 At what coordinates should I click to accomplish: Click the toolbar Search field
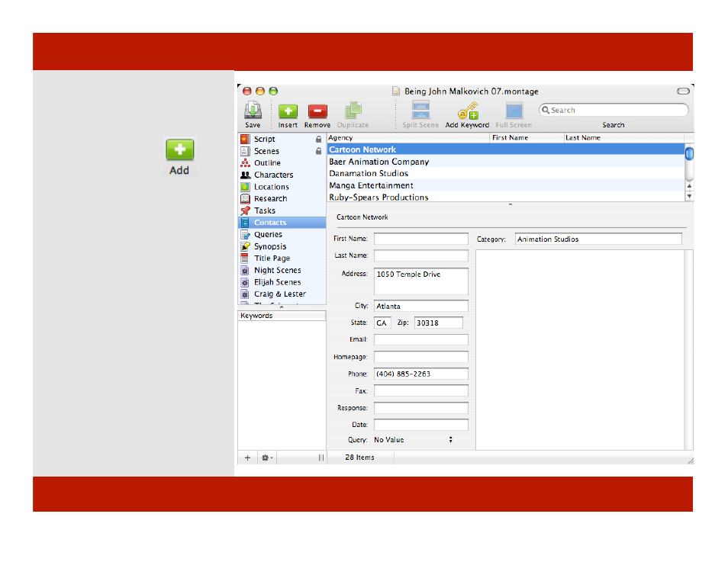614,110
